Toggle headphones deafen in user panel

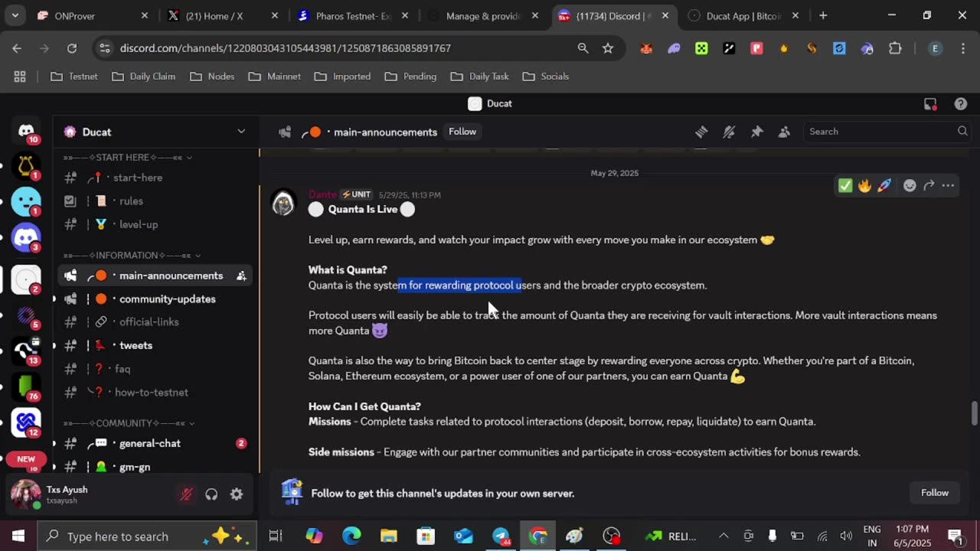point(211,494)
